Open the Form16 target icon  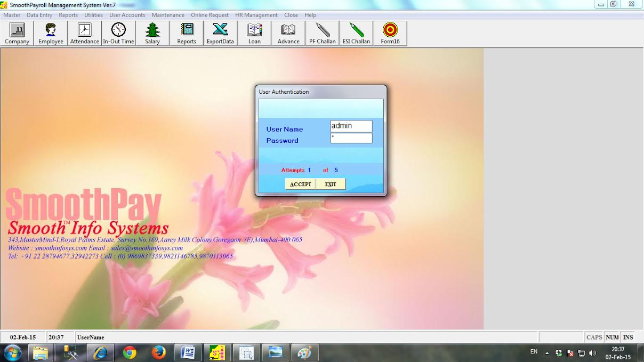[x=390, y=33]
